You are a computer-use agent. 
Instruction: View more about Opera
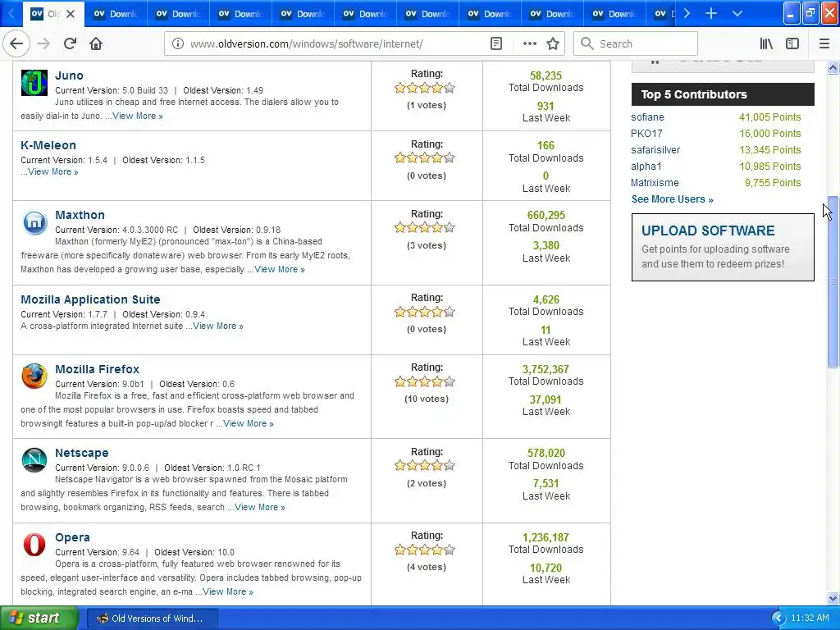228,591
